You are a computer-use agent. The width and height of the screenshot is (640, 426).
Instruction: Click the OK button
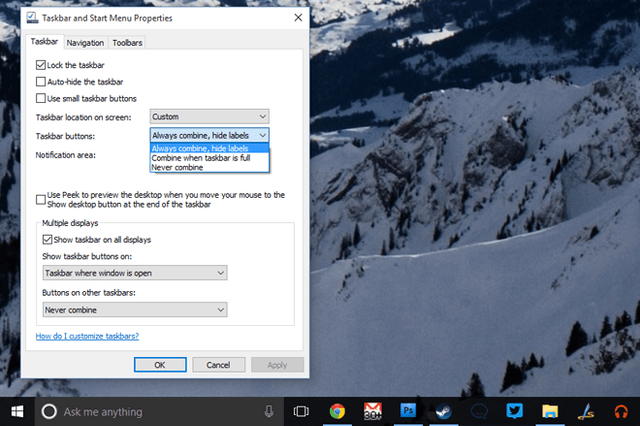click(x=160, y=365)
